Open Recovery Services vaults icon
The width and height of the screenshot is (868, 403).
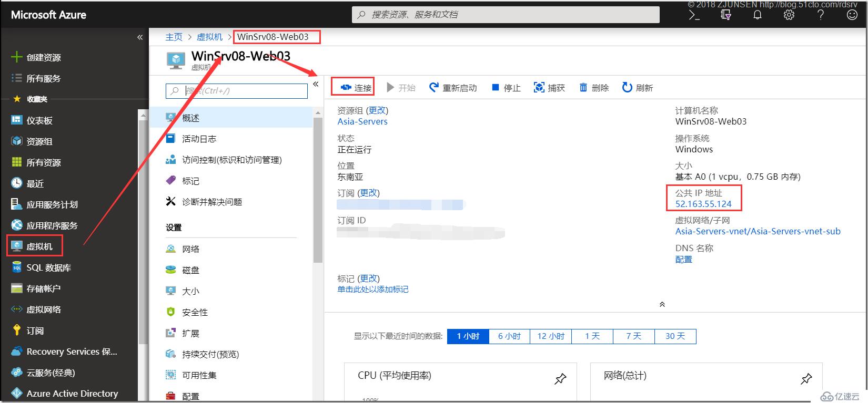click(17, 352)
